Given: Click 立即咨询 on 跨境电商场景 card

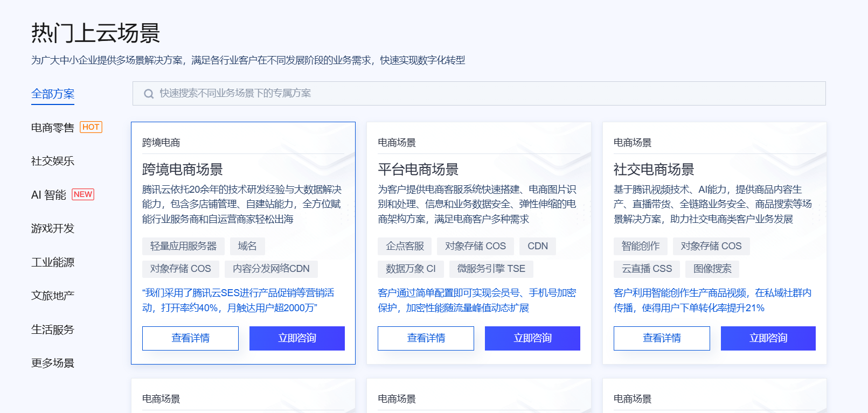Looking at the screenshot, I should pos(297,338).
